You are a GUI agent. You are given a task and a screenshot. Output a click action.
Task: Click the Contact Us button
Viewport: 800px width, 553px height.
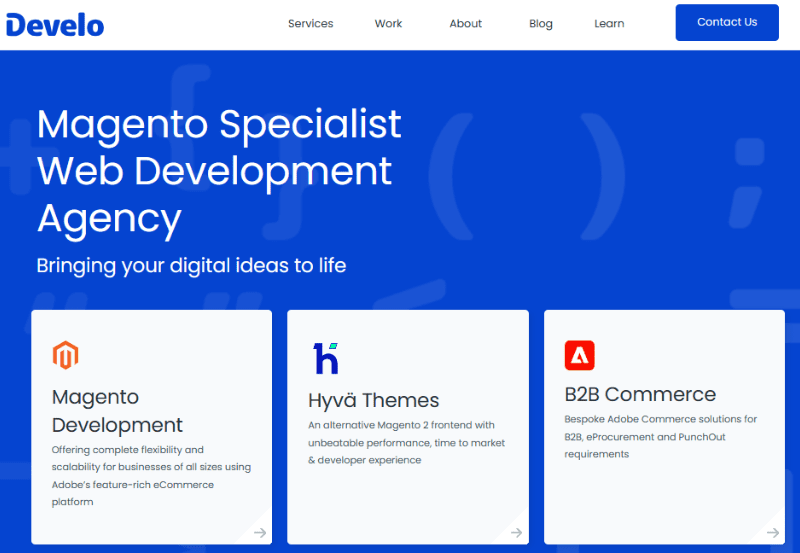727,22
